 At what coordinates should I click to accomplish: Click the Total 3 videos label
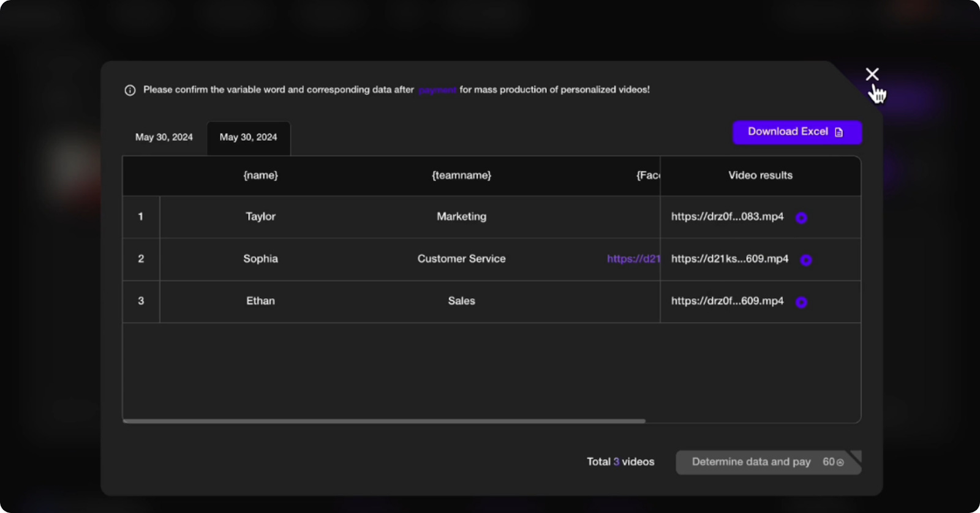coord(620,462)
